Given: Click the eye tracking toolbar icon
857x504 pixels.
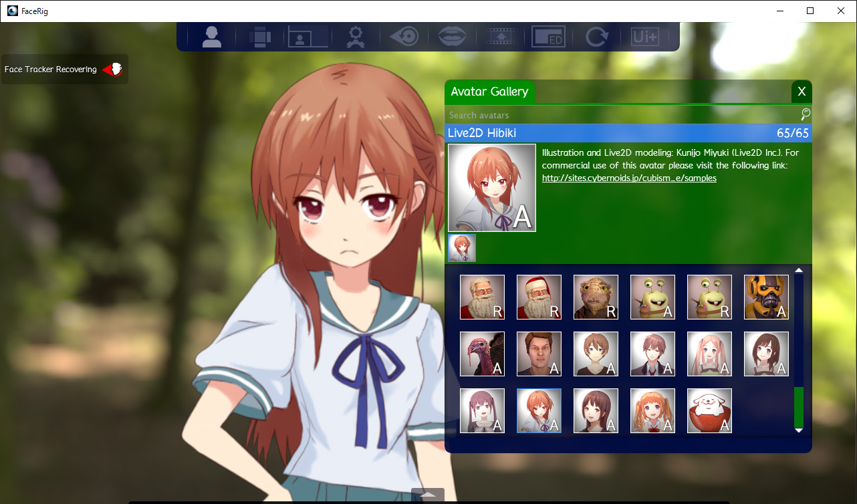Looking at the screenshot, I should point(404,37).
